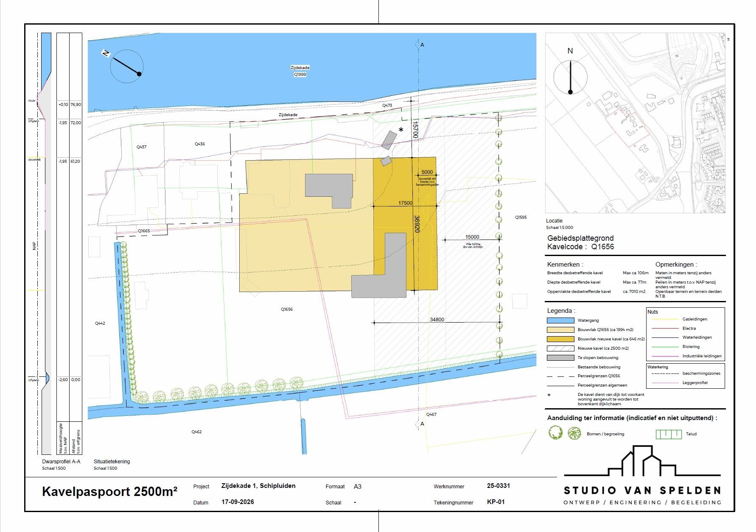The image size is (756, 532).
Task: Select project name Zijdekade 1, Schipluiden
Action: tap(258, 486)
